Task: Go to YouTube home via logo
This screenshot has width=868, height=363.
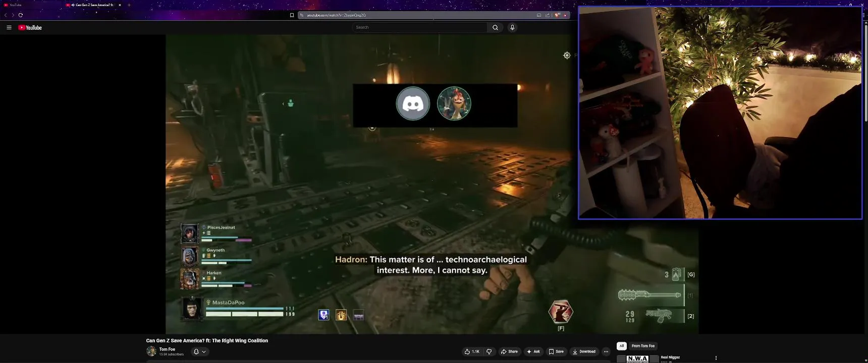Action: point(30,28)
